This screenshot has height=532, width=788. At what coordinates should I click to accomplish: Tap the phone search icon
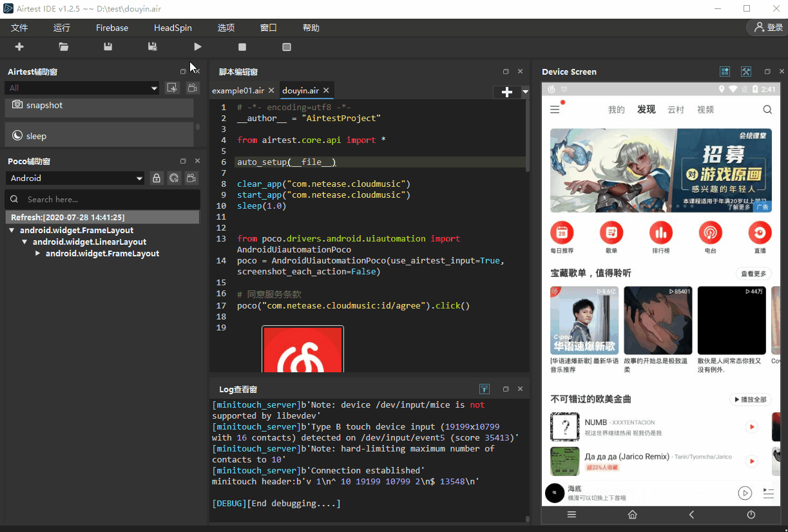click(767, 110)
